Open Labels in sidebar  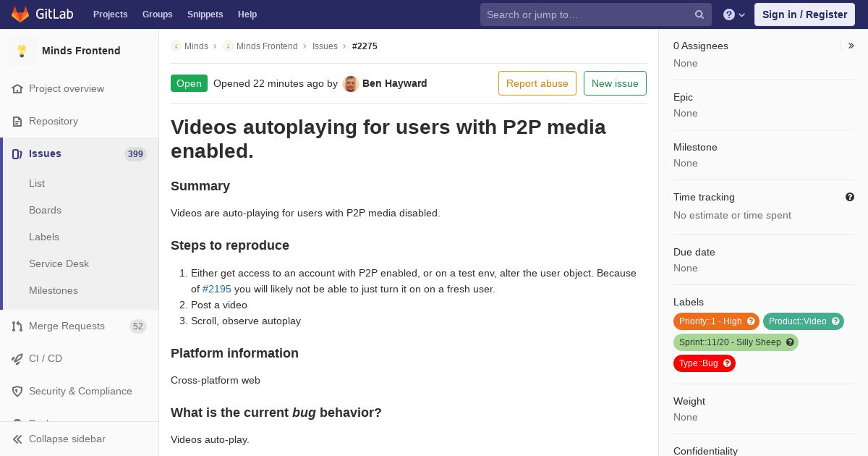point(44,237)
